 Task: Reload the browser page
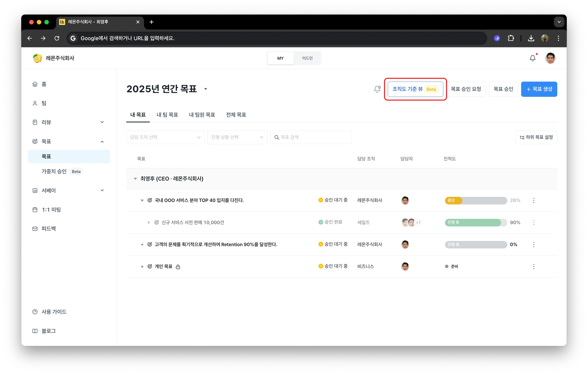(x=57, y=38)
